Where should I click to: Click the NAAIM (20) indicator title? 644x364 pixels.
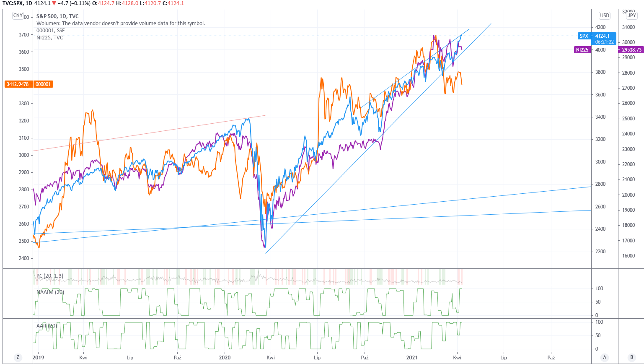coord(50,292)
